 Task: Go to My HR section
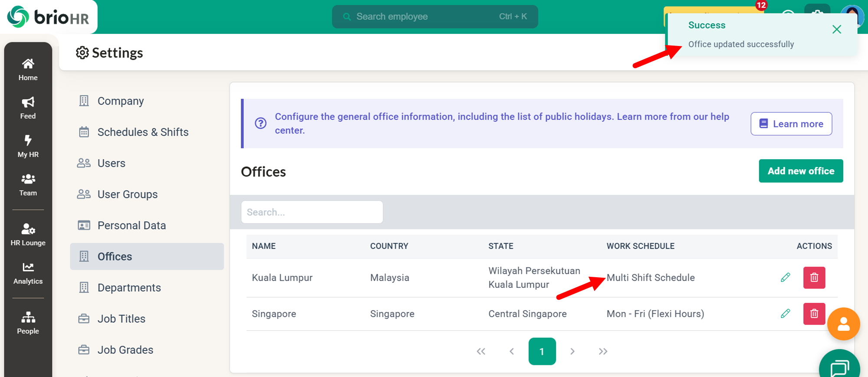tap(28, 146)
